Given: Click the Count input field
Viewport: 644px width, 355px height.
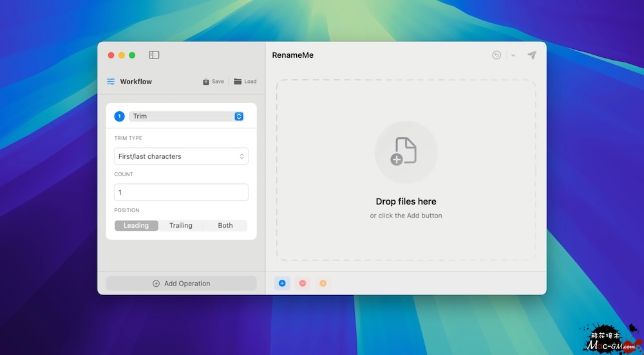Looking at the screenshot, I should tap(181, 192).
